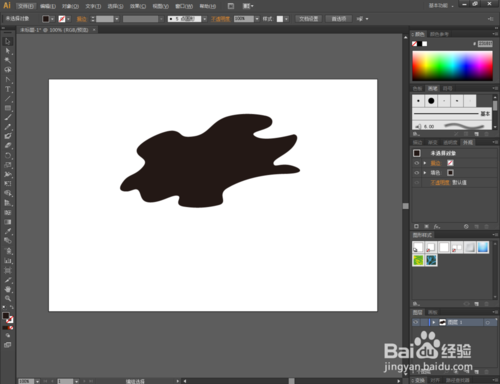
Task: Choose the Eyedropper tool
Action: pyautogui.click(x=8, y=231)
